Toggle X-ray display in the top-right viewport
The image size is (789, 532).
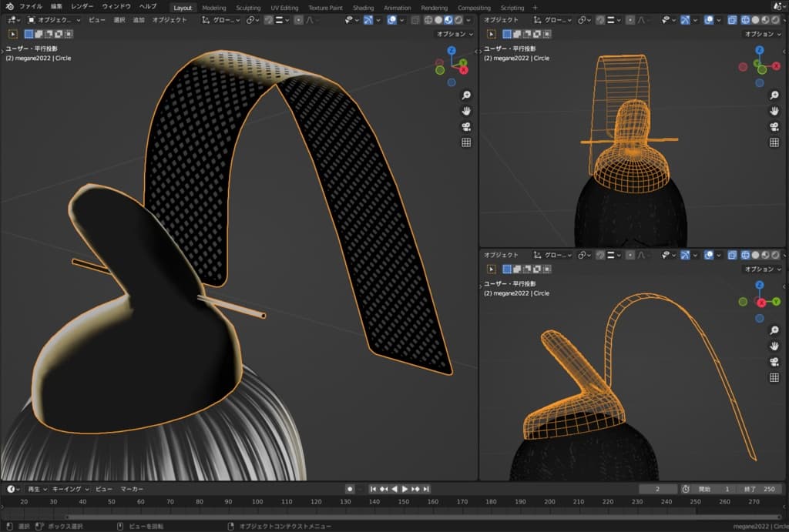click(733, 20)
